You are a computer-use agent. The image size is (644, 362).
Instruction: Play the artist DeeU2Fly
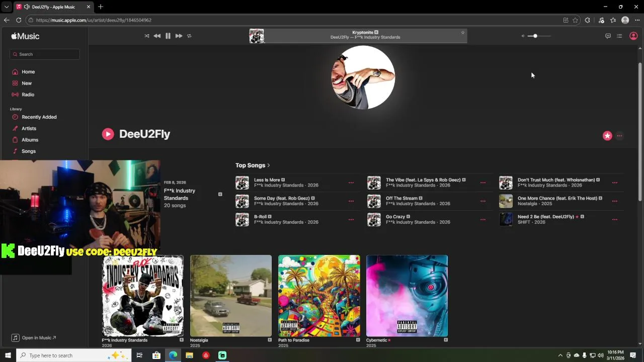pyautogui.click(x=108, y=134)
